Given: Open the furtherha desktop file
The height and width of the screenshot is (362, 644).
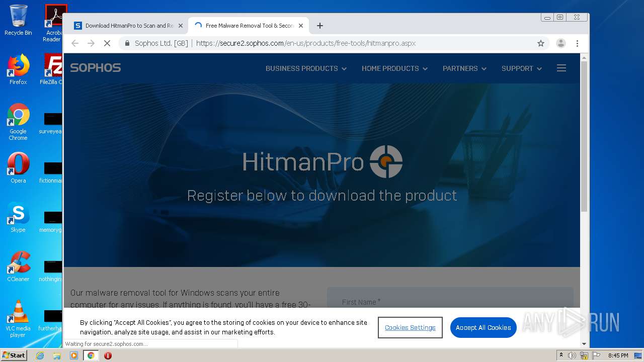Looking at the screenshot, I should [51, 320].
